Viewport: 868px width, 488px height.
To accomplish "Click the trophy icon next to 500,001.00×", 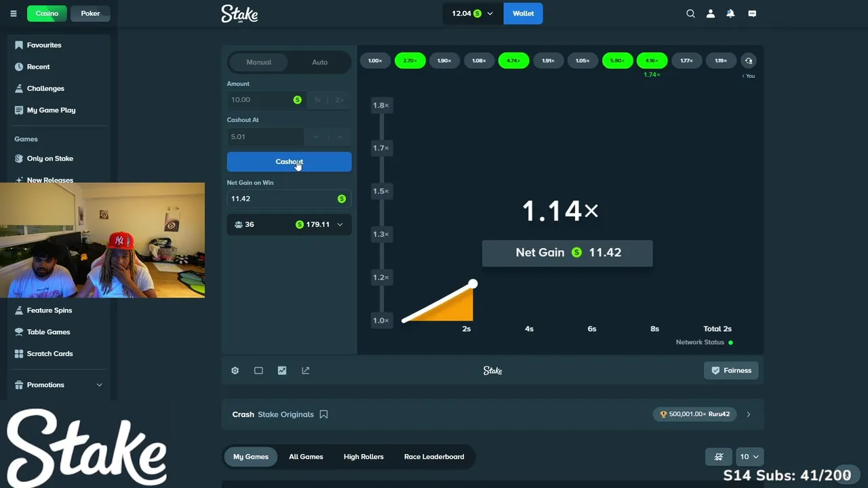I will [664, 414].
